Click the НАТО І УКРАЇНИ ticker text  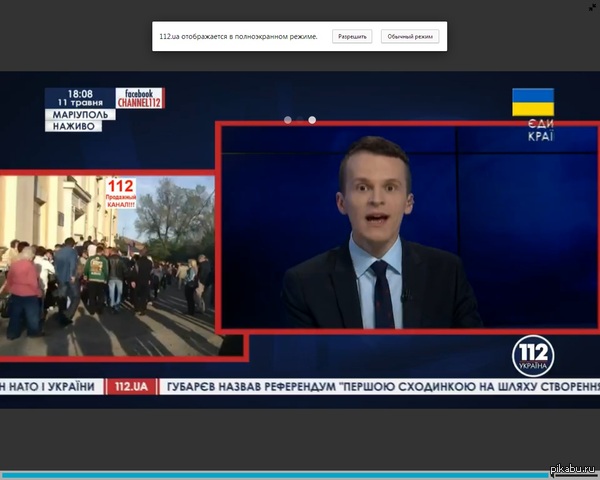click(x=50, y=386)
